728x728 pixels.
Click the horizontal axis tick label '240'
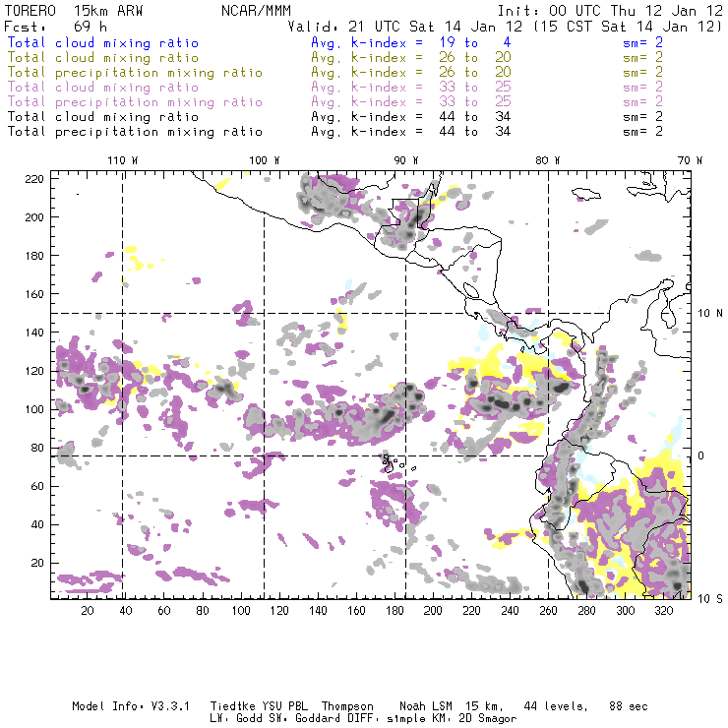click(x=510, y=611)
